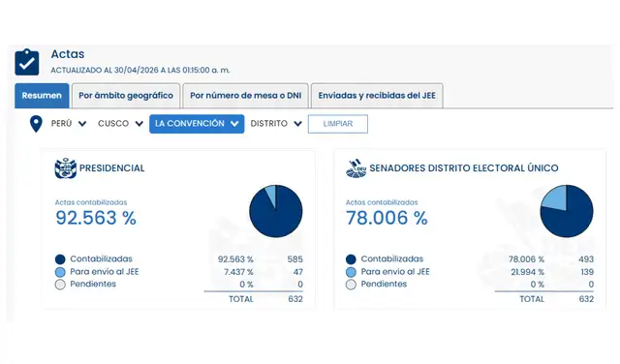Expand the PERÚ dropdown
This screenshot has height=364, width=620.
pyautogui.click(x=69, y=124)
